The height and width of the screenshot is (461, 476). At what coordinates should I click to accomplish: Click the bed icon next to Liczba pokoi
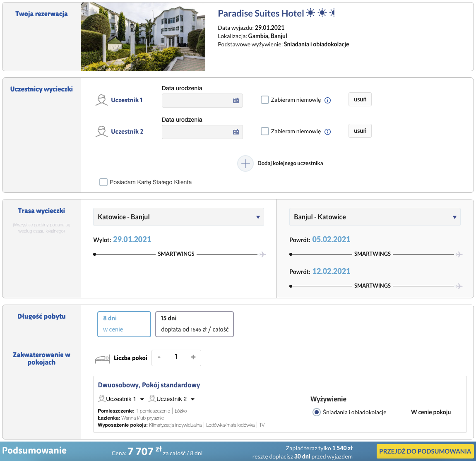click(x=102, y=358)
